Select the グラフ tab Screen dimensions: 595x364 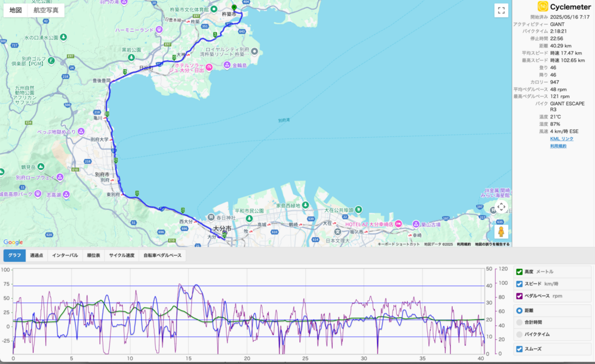tap(14, 256)
